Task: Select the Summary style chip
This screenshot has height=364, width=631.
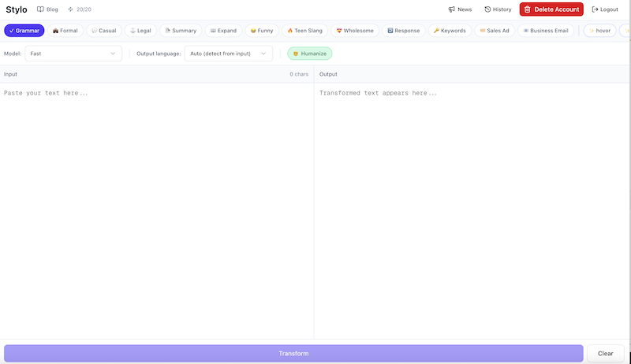Action: coord(181,31)
